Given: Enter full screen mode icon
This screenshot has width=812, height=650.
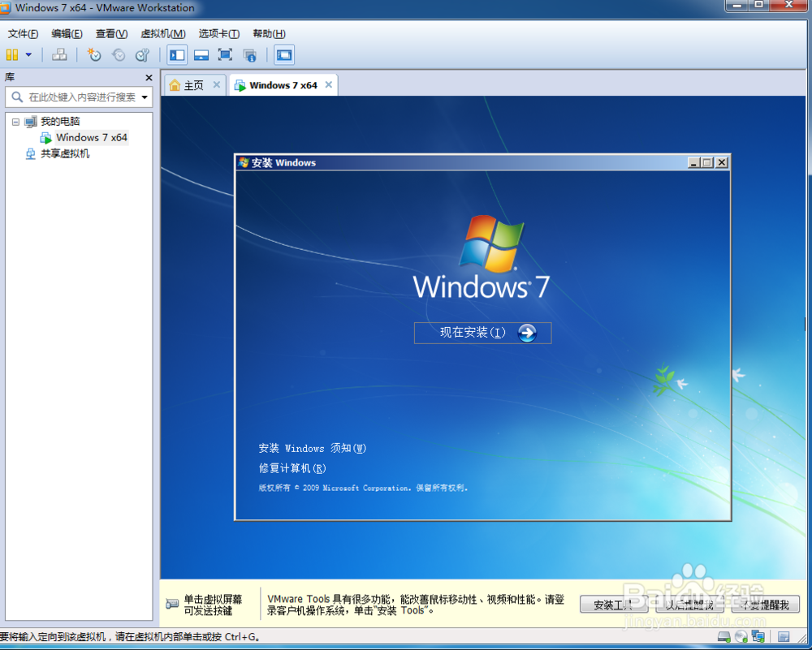Looking at the screenshot, I should pos(225,55).
